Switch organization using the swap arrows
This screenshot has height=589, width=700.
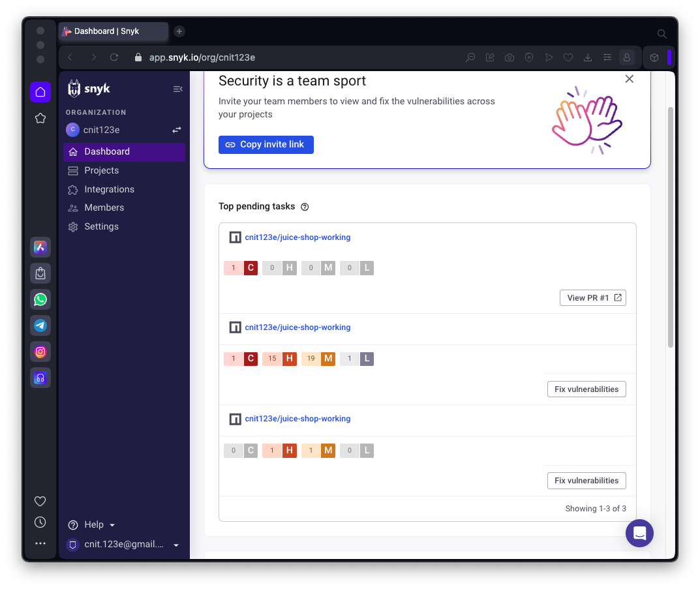point(177,130)
